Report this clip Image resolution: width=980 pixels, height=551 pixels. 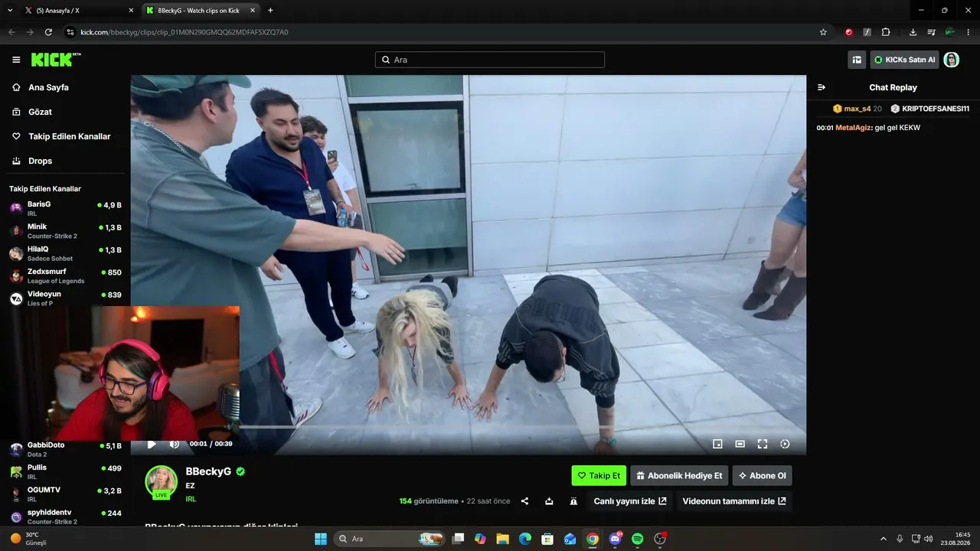573,501
